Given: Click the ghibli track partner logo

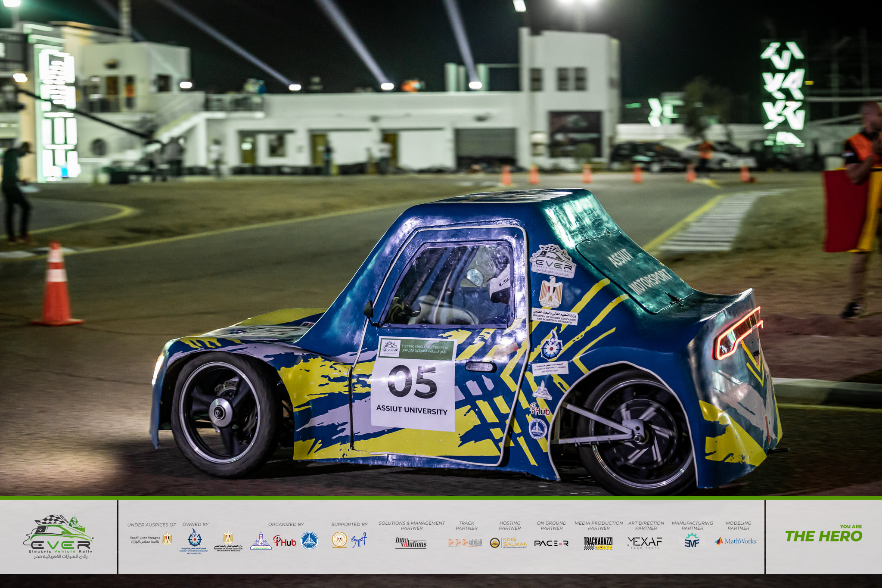Looking at the screenshot, I should (x=465, y=543).
